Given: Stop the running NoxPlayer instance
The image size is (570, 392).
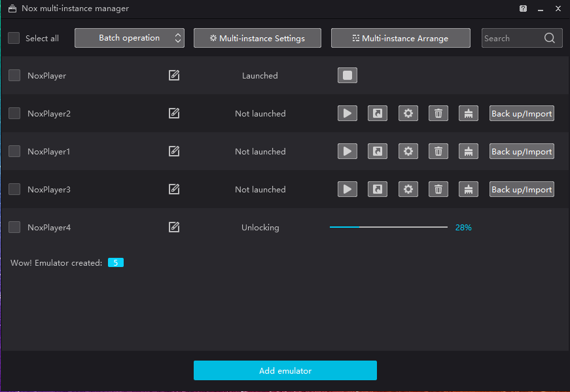Looking at the screenshot, I should click(347, 75).
